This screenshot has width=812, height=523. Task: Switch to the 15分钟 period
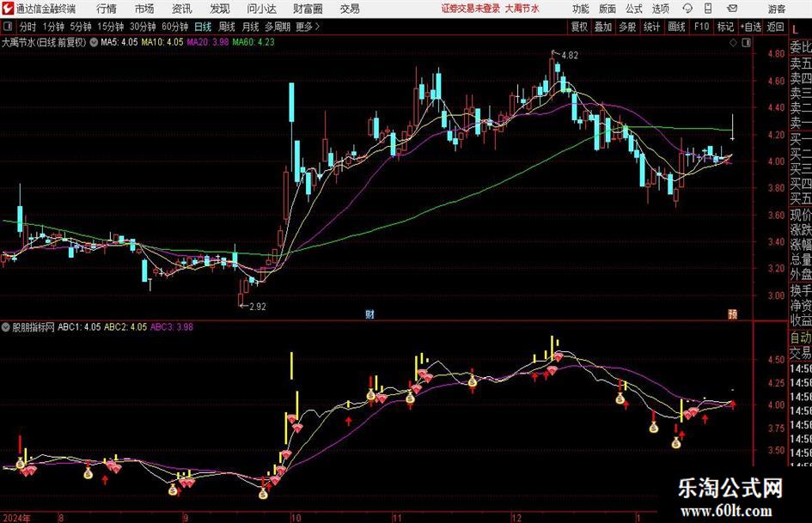coord(110,27)
